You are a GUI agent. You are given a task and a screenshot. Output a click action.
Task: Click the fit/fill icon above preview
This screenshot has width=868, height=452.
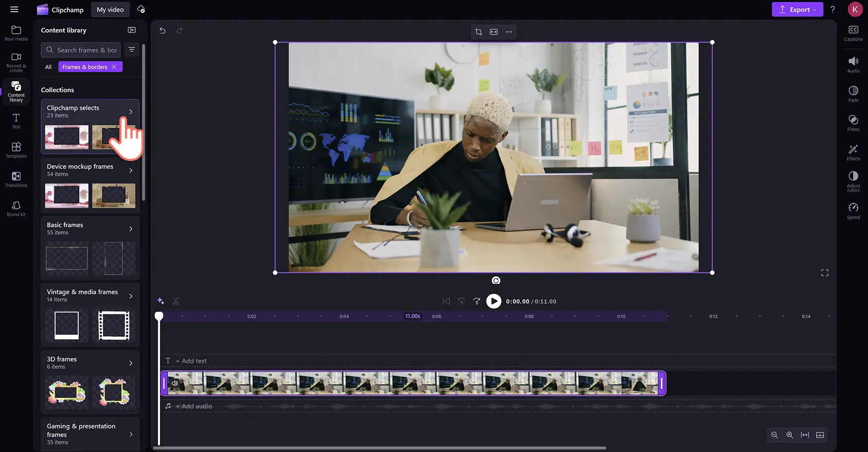494,32
